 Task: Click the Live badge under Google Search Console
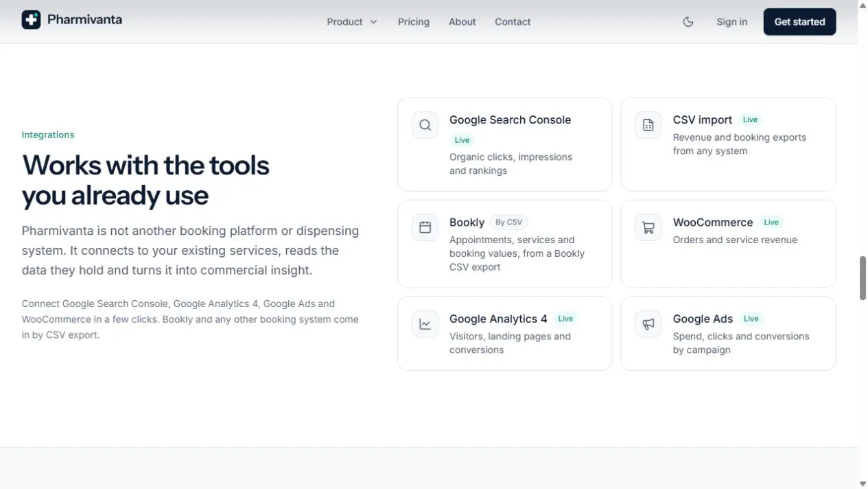point(462,140)
